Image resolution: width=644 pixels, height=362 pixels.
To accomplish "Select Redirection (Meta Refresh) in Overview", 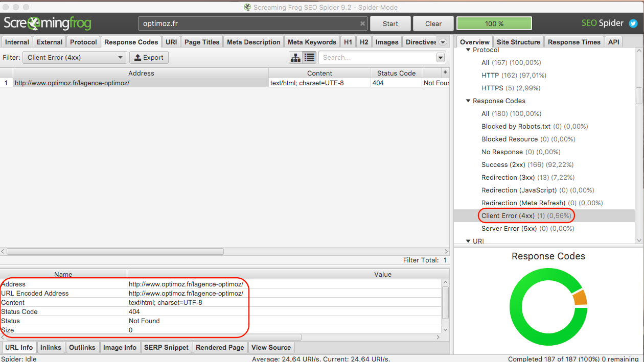I will (x=542, y=203).
